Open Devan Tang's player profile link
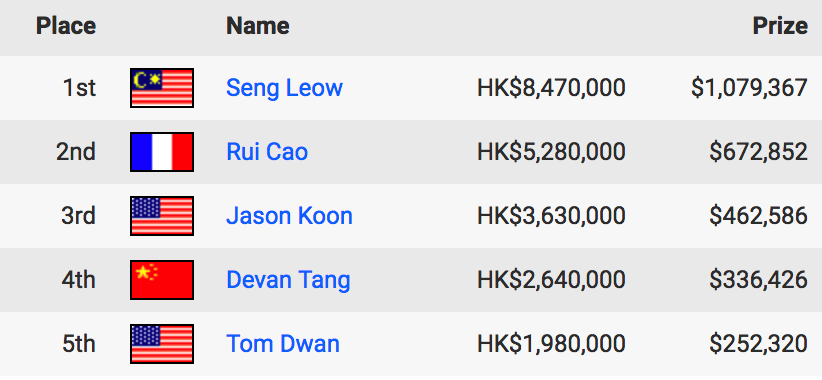This screenshot has width=822, height=380. click(288, 280)
